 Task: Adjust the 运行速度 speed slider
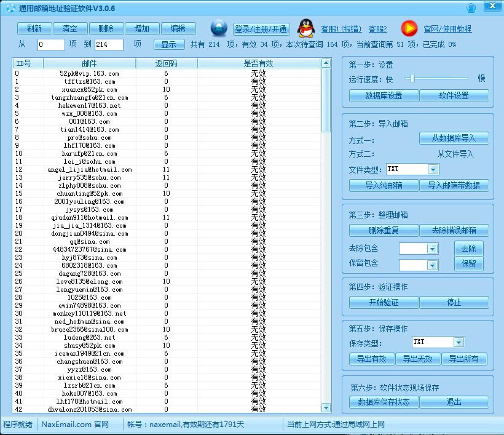click(x=412, y=78)
